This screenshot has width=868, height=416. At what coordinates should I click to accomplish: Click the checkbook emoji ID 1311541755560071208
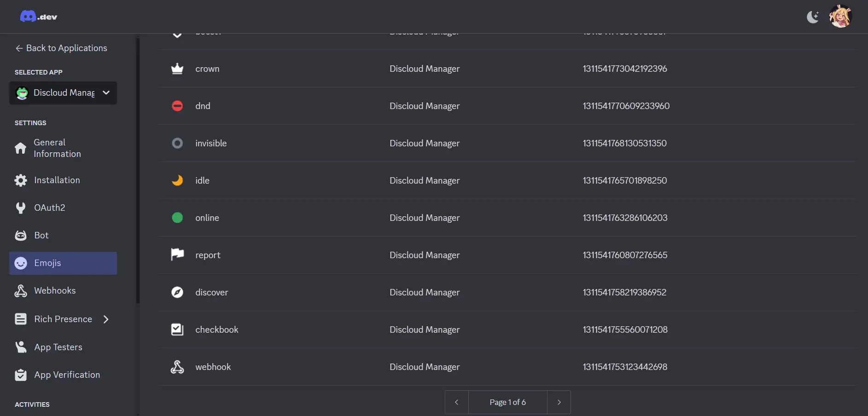pos(625,329)
